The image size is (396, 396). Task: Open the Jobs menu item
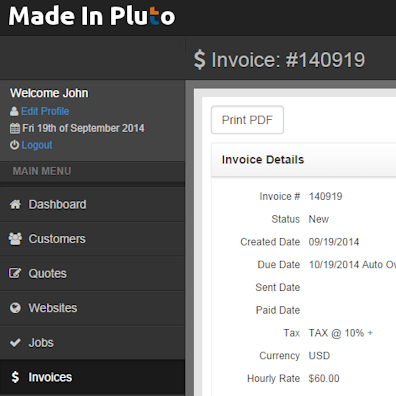coord(92,342)
